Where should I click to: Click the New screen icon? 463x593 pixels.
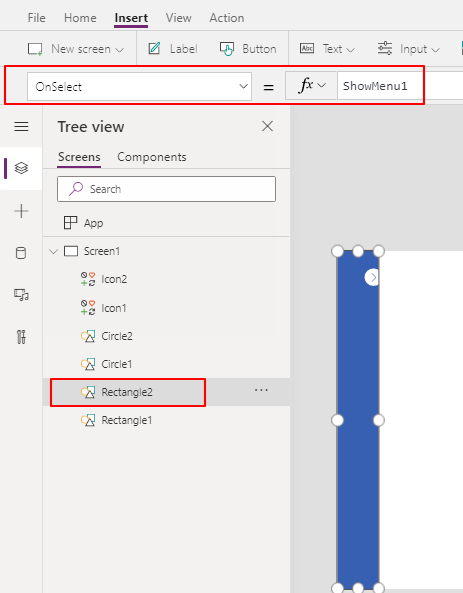pyautogui.click(x=35, y=49)
